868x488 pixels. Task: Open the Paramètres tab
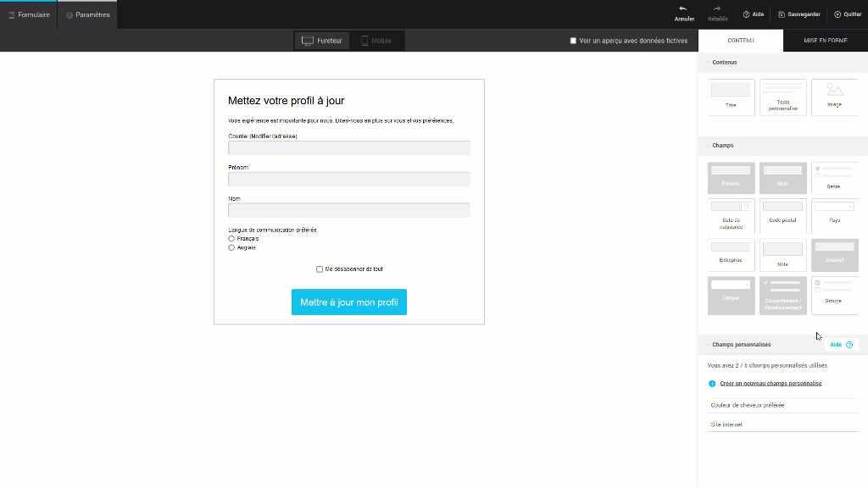point(87,14)
